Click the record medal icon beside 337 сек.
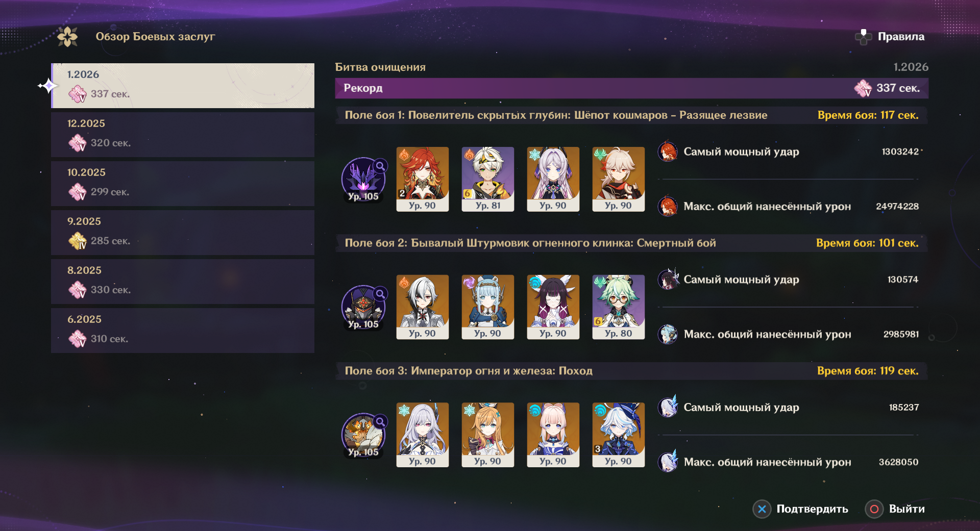 pyautogui.click(x=863, y=88)
